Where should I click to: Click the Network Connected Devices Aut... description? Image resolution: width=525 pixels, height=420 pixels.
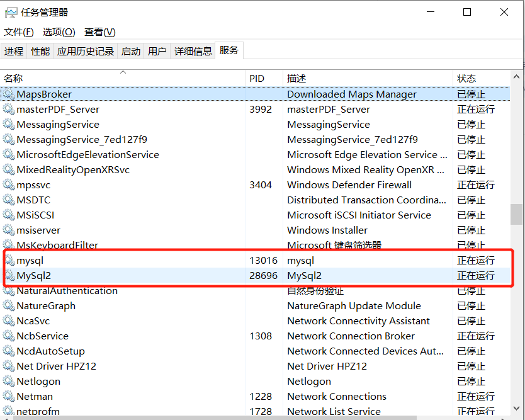point(365,351)
